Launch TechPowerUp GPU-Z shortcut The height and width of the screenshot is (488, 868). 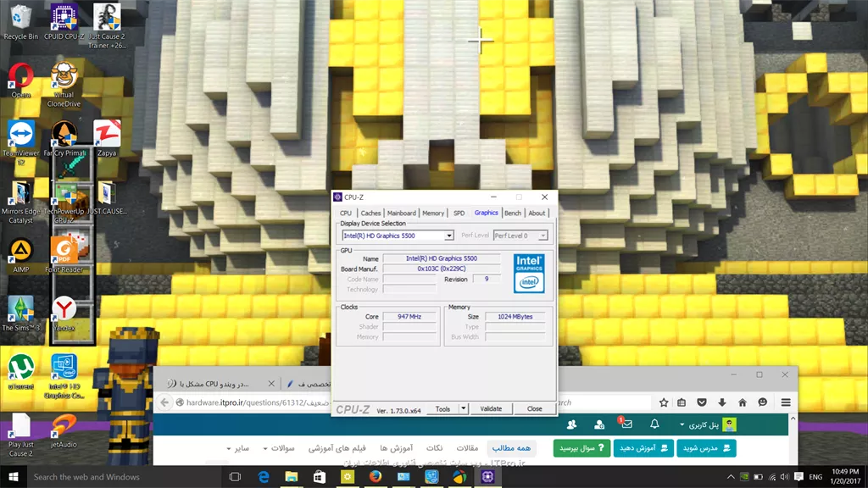(x=64, y=202)
